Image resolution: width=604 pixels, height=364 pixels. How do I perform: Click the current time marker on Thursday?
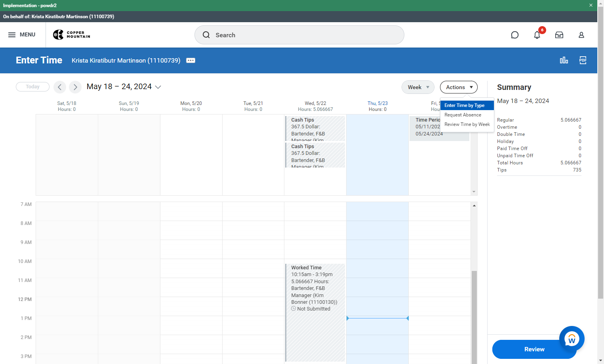[x=377, y=318]
